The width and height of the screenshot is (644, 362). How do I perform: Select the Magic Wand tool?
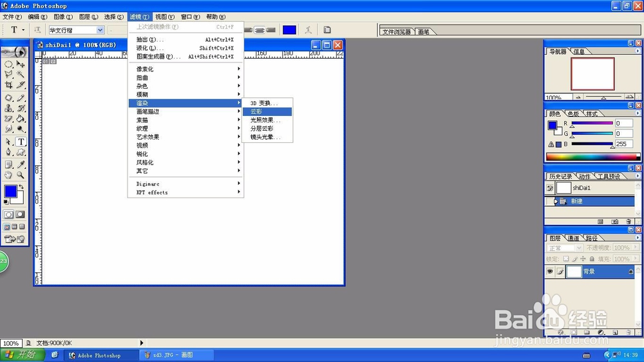tap(21, 74)
